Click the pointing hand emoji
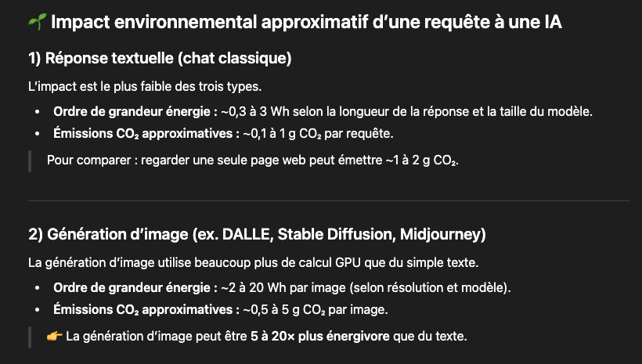Image resolution: width=642 pixels, height=364 pixels. [x=54, y=337]
